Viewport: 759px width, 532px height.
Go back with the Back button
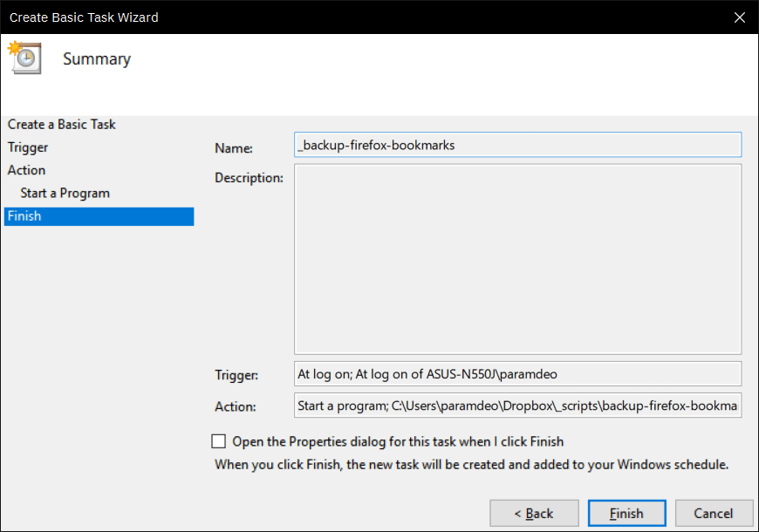click(534, 513)
